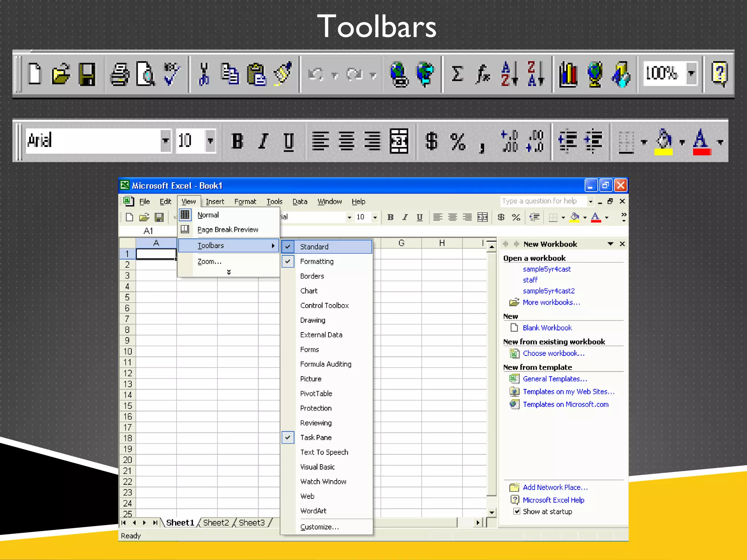Open the large Borders dropdown arrow
This screenshot has width=747, height=560.
click(644, 142)
